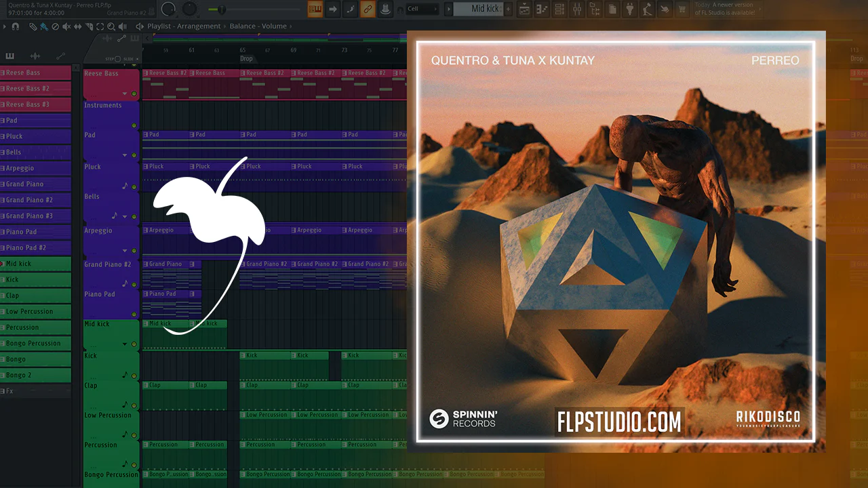Select the Bells pattern in picker
This screenshot has height=488, width=868.
click(35, 152)
